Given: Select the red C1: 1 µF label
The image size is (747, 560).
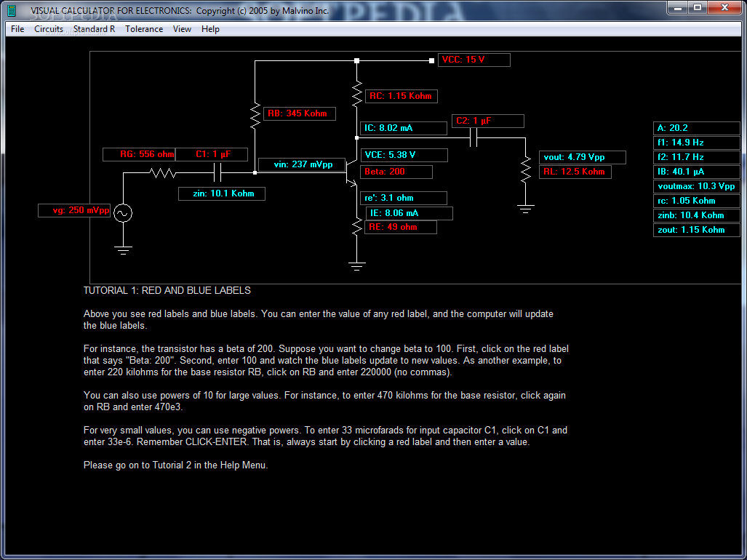Looking at the screenshot, I should [x=212, y=154].
